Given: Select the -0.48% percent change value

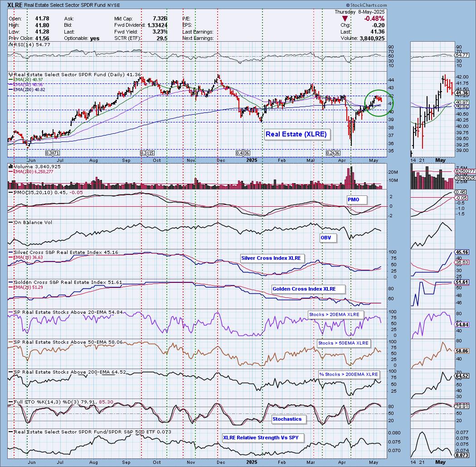Looking at the screenshot, I should pos(374,19).
